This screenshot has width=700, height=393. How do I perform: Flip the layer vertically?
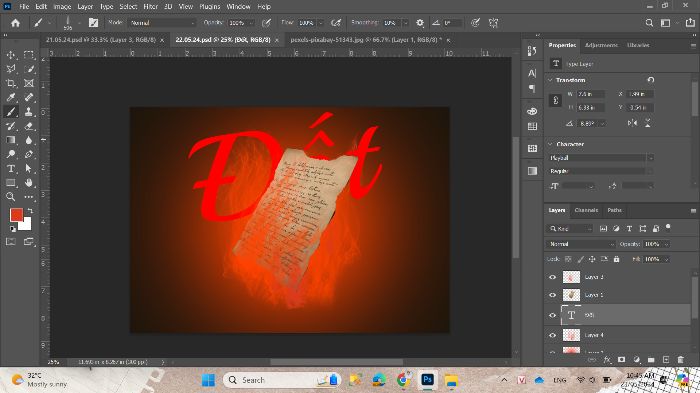648,123
